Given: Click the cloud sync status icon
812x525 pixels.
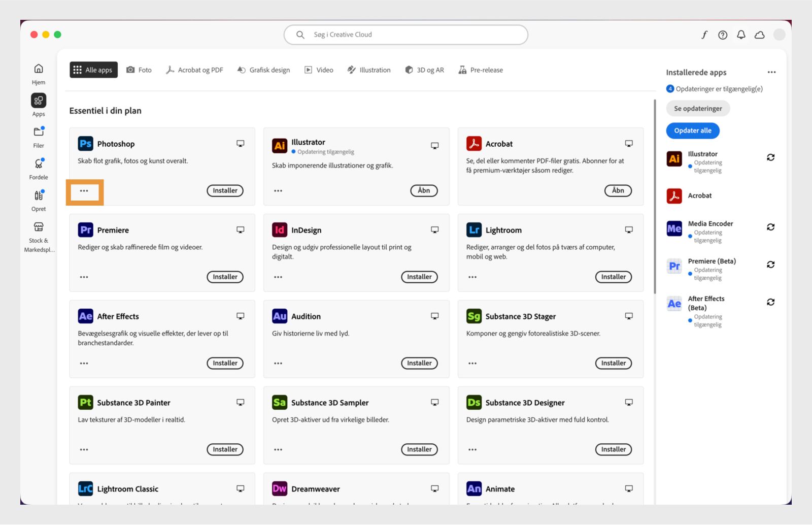Looking at the screenshot, I should 760,35.
